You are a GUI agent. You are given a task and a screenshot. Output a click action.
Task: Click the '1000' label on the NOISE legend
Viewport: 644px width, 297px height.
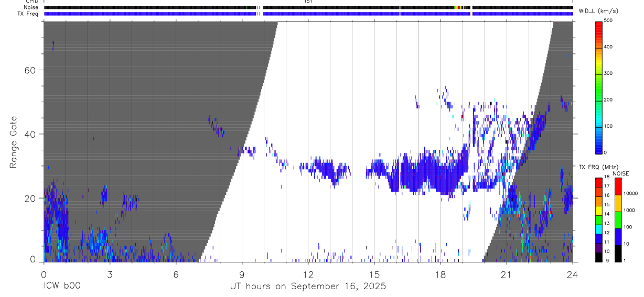(629, 210)
